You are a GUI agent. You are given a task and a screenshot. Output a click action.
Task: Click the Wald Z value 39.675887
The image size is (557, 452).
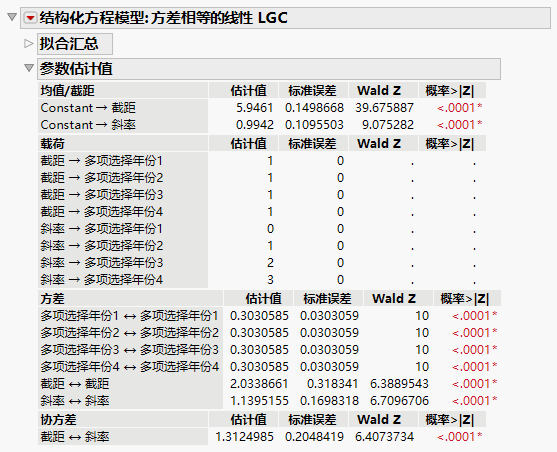coord(385,108)
